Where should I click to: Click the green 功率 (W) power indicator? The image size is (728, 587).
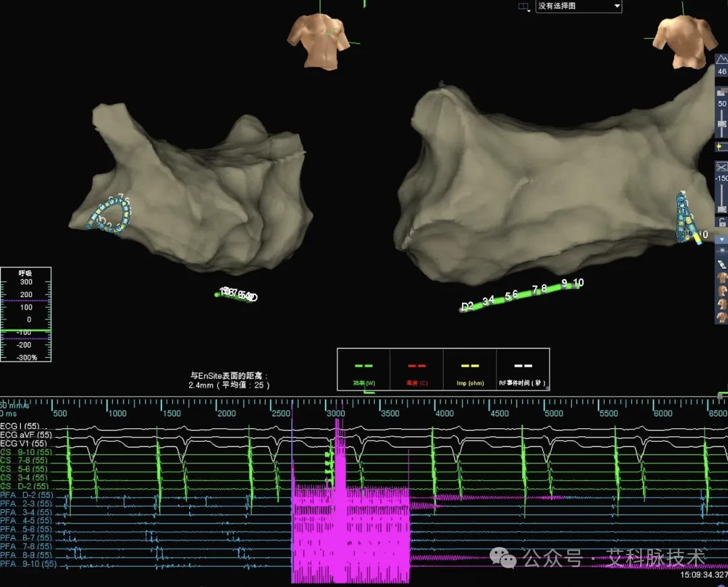tap(363, 369)
